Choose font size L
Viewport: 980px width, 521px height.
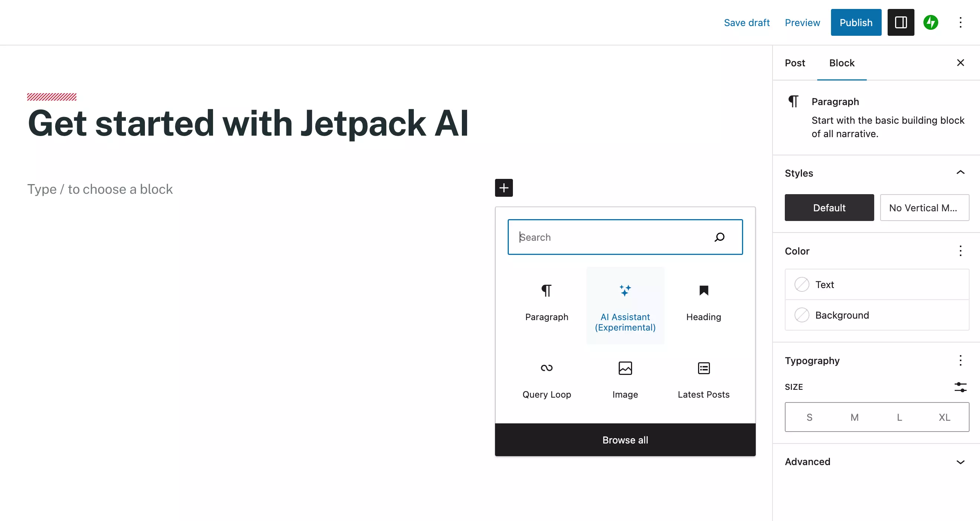[899, 417]
